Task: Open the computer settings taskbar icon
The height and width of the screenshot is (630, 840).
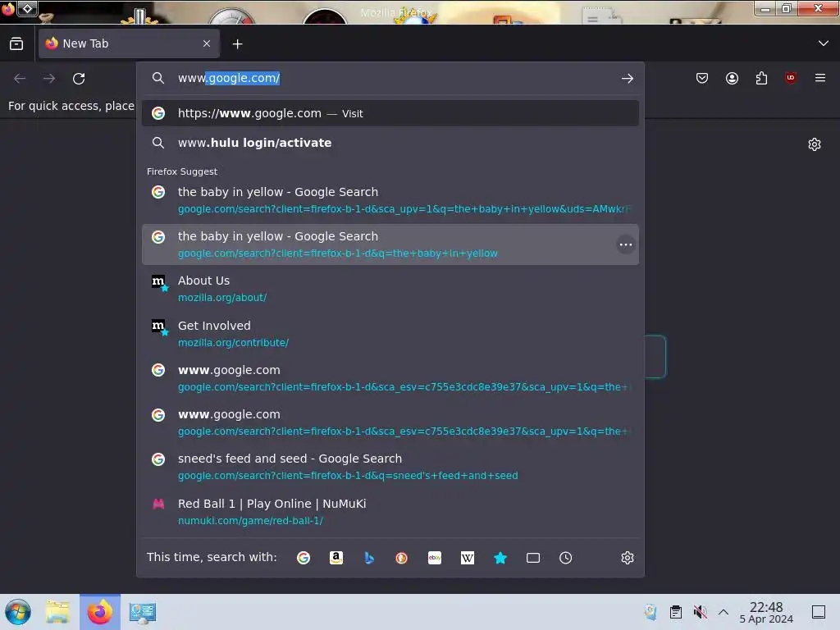Action: coord(143,613)
